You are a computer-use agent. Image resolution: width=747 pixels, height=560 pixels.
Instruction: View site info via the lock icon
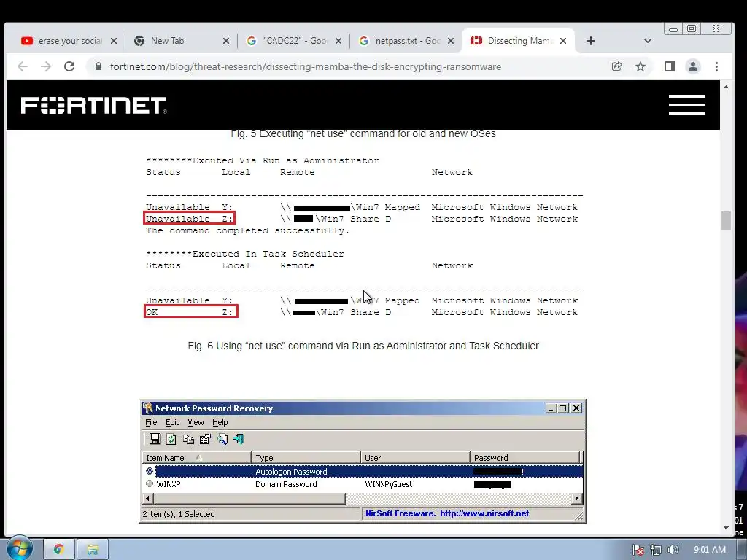click(98, 66)
